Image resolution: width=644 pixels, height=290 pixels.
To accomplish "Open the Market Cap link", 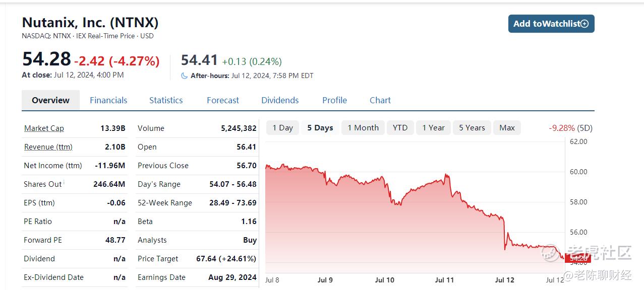I will (x=44, y=128).
